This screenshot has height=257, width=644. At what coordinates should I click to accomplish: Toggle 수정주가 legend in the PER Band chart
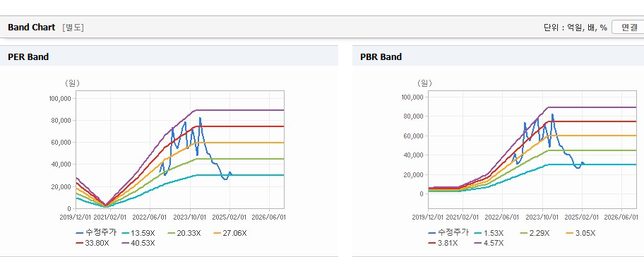(x=96, y=233)
